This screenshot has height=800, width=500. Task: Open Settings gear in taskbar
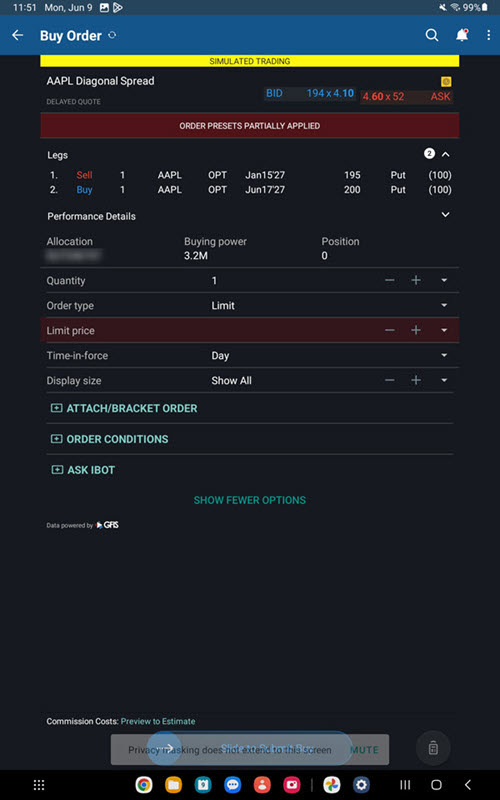coord(361,785)
